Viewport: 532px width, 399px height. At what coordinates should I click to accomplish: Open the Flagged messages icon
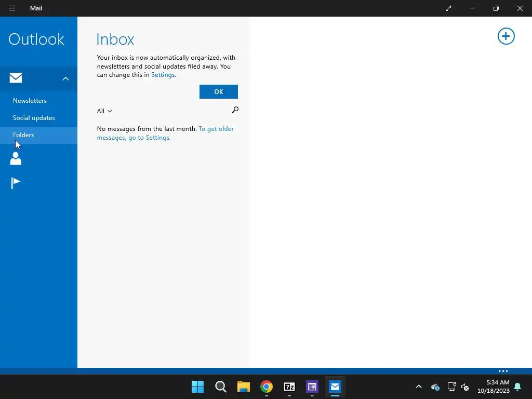pyautogui.click(x=16, y=183)
